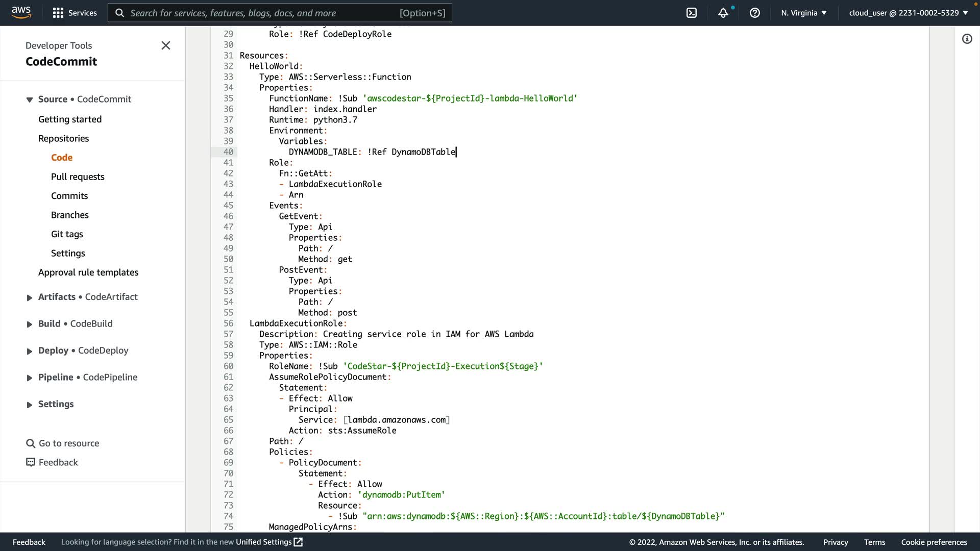
Task: Open the info panel icon at right
Action: click(967, 39)
